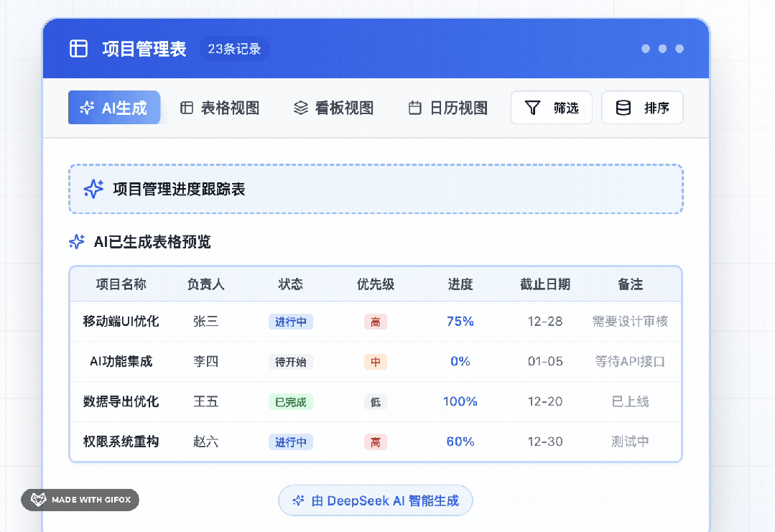Screen dimensions: 775x532
Task: Click the deadline cell 12-20
Action: point(545,401)
